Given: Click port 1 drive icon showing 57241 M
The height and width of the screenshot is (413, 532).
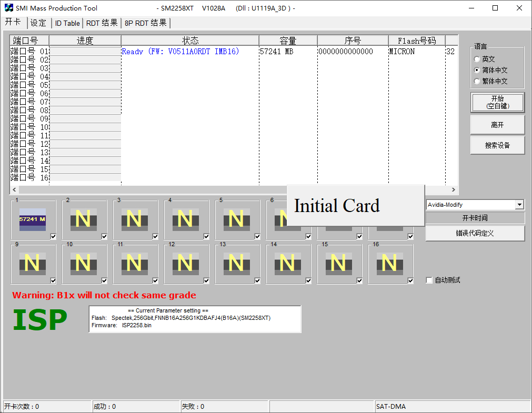Looking at the screenshot, I should 32,219.
